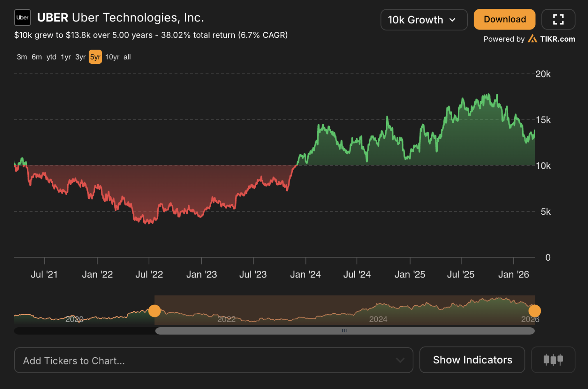Click the Jan '24 x-axis label
Image resolution: width=588 pixels, height=389 pixels.
305,275
